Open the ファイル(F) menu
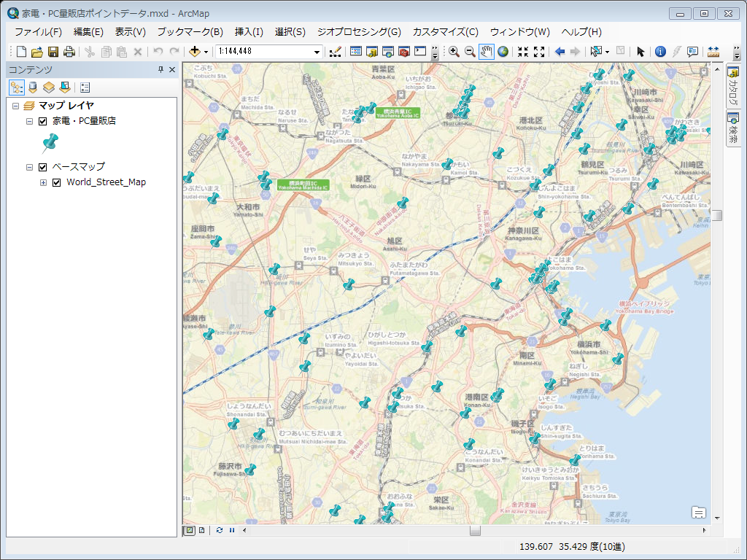The width and height of the screenshot is (747, 560). pos(38,32)
